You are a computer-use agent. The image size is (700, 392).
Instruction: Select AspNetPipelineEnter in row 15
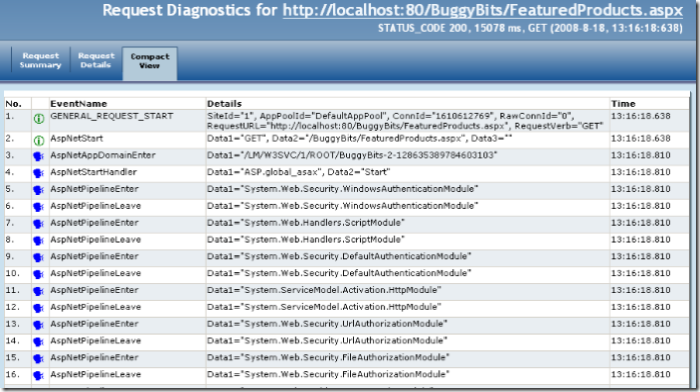(x=94, y=358)
